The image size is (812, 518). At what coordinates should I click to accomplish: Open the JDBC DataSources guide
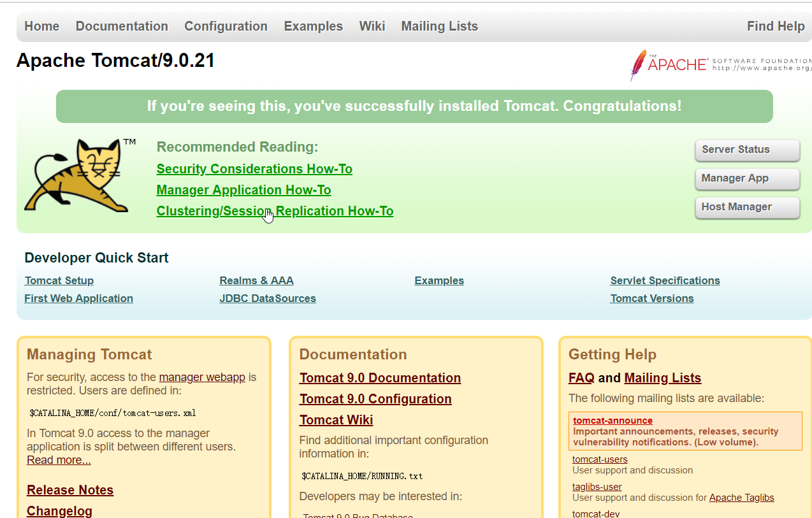(x=268, y=298)
